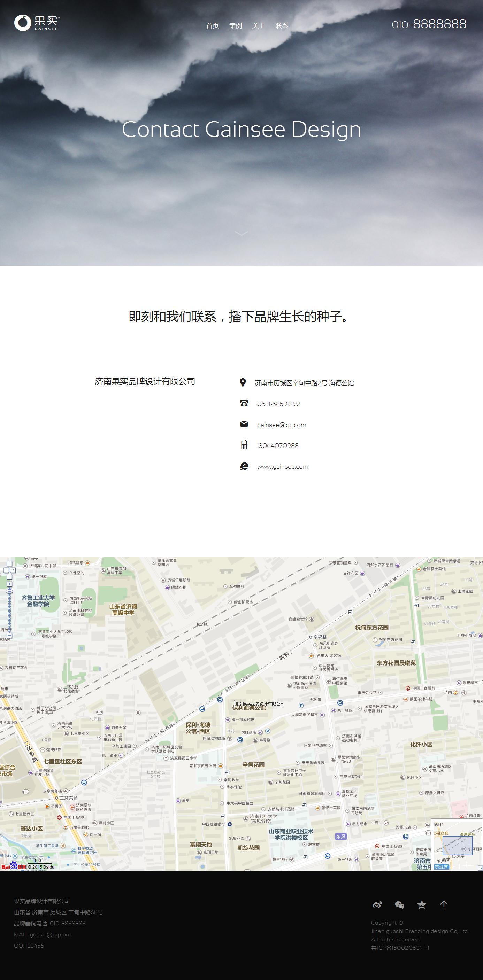The width and height of the screenshot is (483, 980).
Task: Zoom out the map with the bottom minus button
Action: pos(9,635)
